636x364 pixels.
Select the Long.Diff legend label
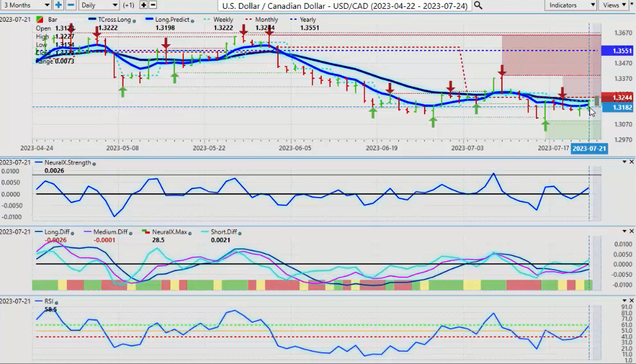tap(56, 232)
